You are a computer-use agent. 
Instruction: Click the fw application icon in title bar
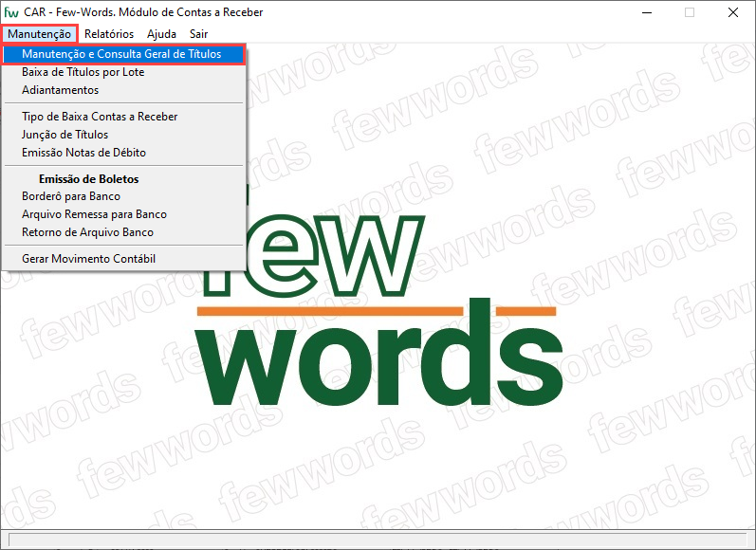coord(11,12)
